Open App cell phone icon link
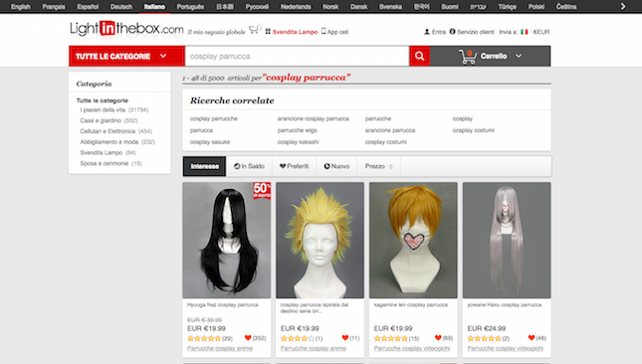 323,31
